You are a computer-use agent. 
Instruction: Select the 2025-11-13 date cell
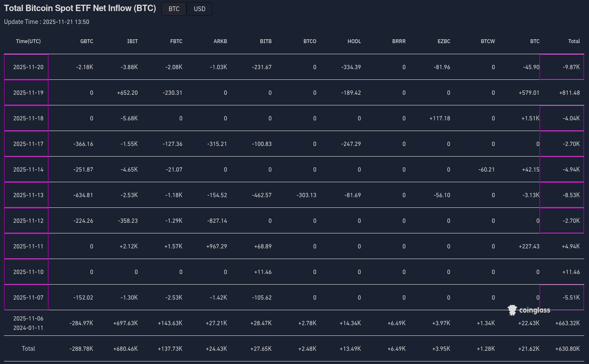click(x=26, y=195)
